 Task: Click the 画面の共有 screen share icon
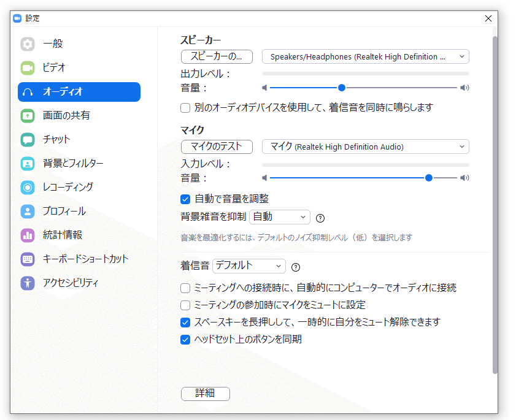27,115
